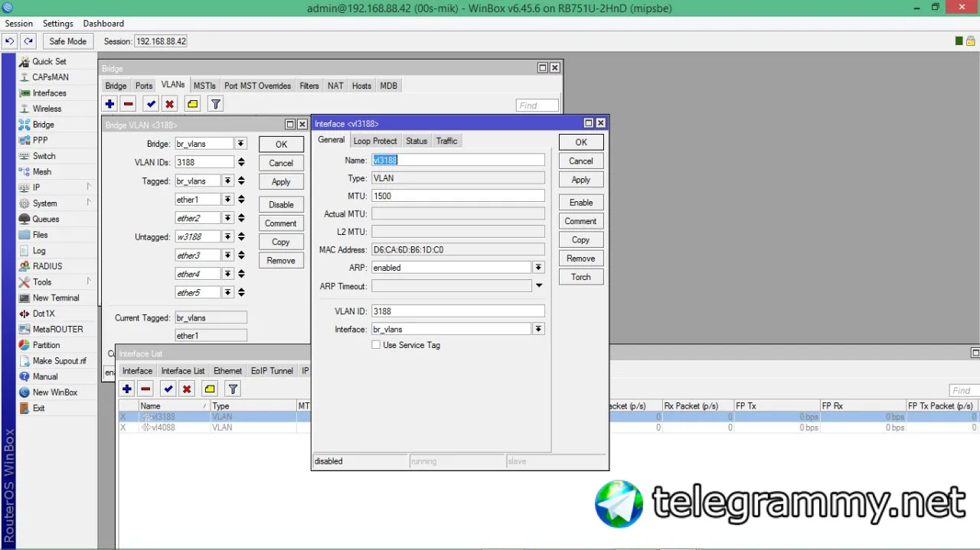Expand ARP Timeout field arrow
980x550 pixels.
(538, 286)
